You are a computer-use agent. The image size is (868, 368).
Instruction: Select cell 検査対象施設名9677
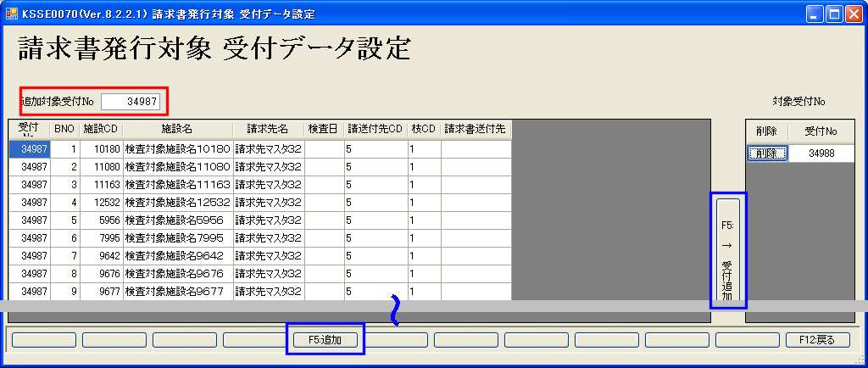177,292
